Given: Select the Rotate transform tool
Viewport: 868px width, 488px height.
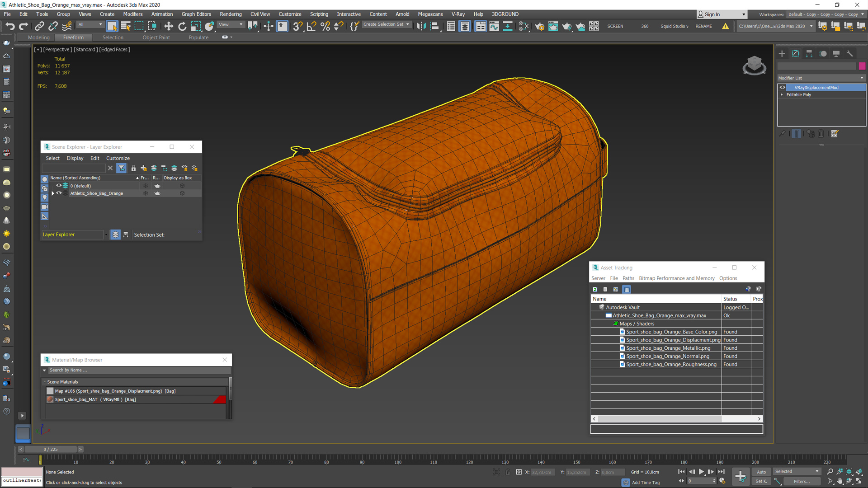Looking at the screenshot, I should click(182, 26).
